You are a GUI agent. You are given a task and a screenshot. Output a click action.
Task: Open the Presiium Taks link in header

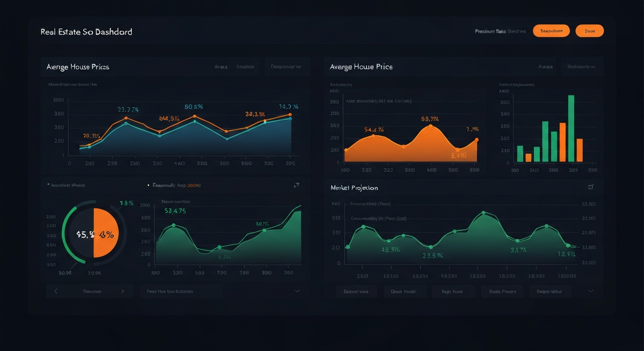490,32
